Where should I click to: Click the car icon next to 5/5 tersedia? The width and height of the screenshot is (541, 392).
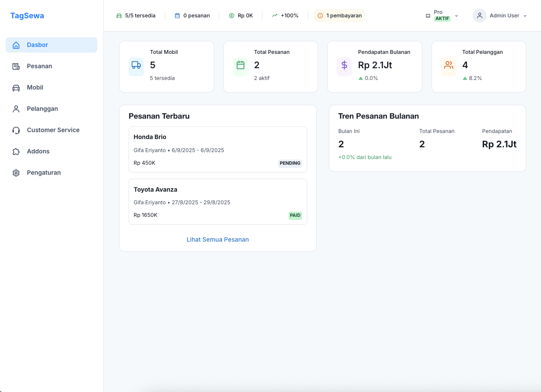coord(119,15)
